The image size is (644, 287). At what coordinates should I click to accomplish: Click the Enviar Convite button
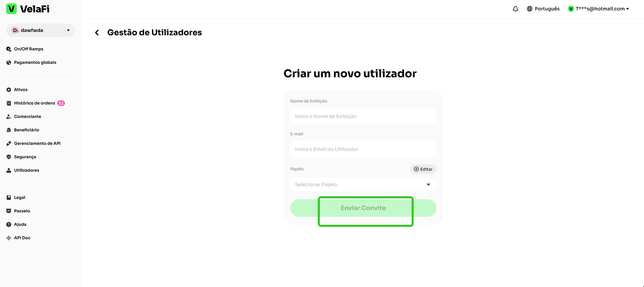tap(363, 208)
